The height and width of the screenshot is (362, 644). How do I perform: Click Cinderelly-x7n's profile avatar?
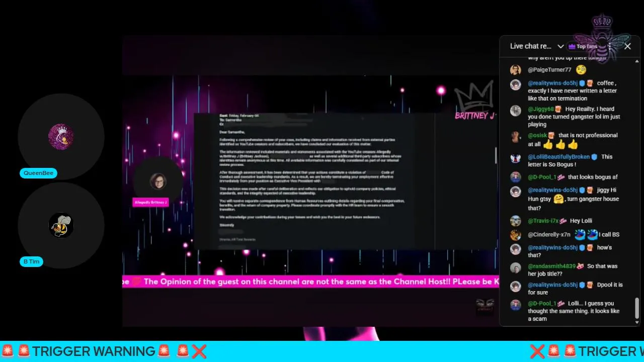point(516,235)
